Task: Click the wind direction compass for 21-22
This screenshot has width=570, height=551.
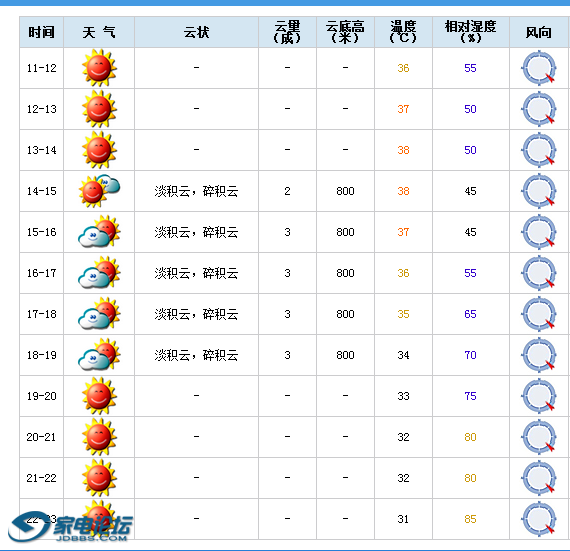Action: coord(539,478)
